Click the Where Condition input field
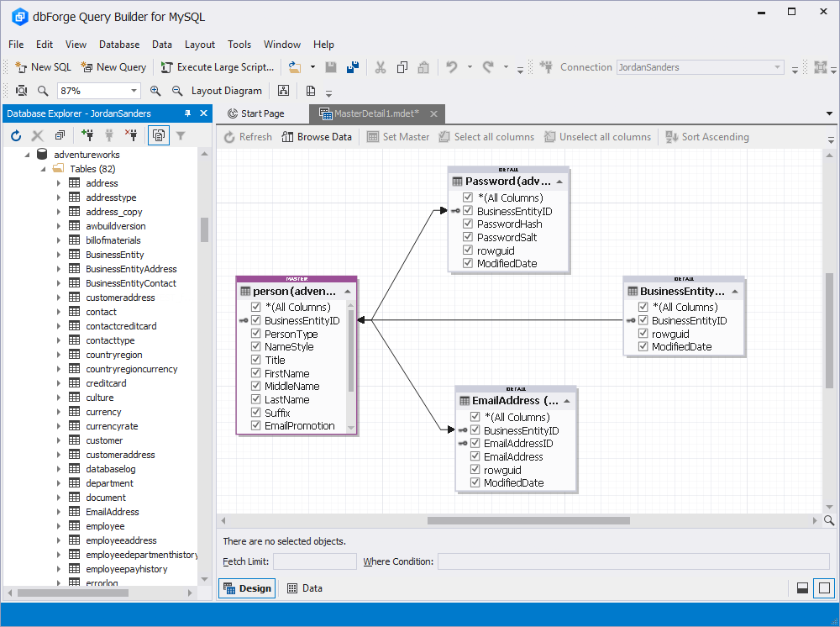Screen dimensions: 840x627 (633, 561)
